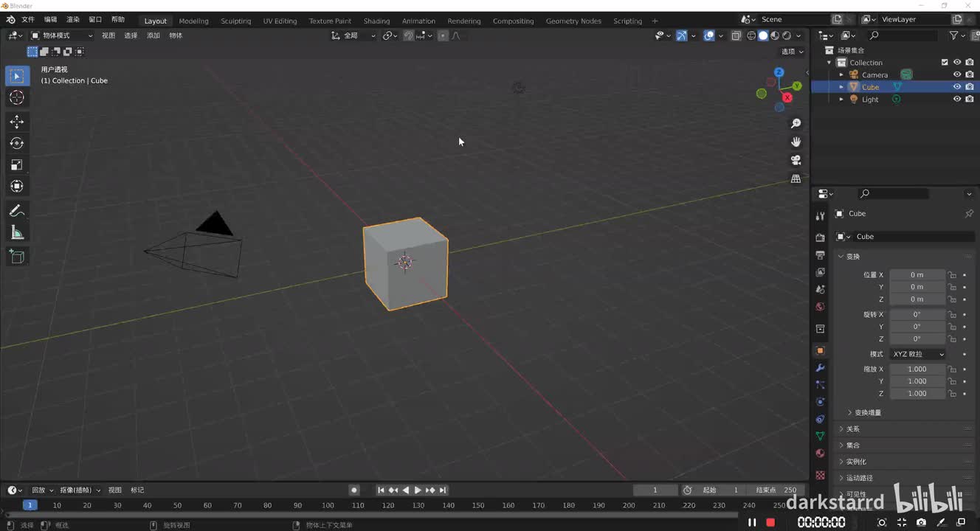Viewport: 980px width, 531px height.
Task: Open the viewport 添加 menu
Action: (x=153, y=35)
